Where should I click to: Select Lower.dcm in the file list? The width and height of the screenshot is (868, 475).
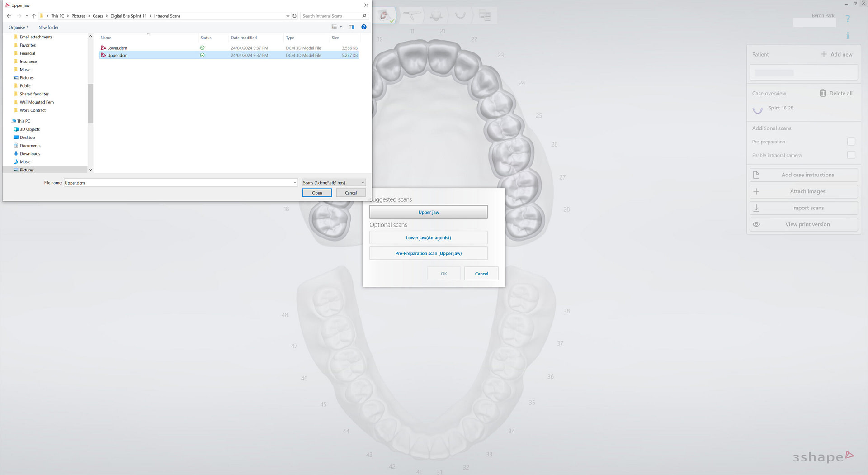117,47
